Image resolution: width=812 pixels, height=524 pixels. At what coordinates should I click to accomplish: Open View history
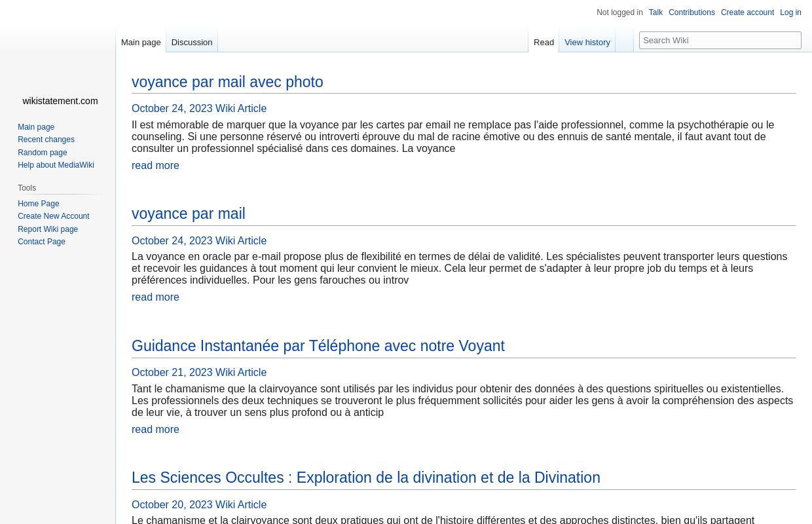pos(587,42)
